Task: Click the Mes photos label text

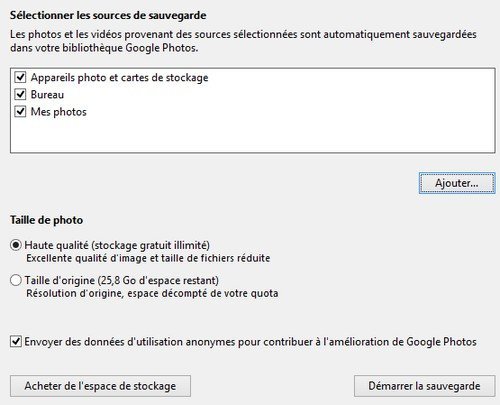Action: (58, 112)
